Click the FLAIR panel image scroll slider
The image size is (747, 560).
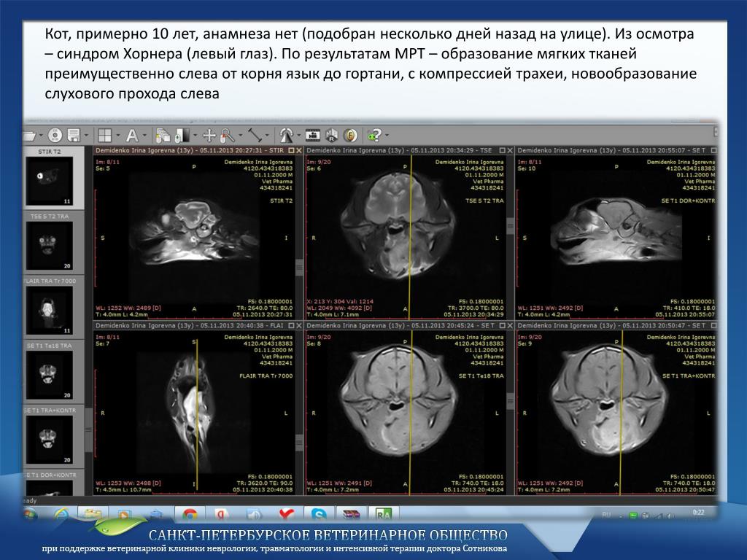pyautogui.click(x=299, y=443)
